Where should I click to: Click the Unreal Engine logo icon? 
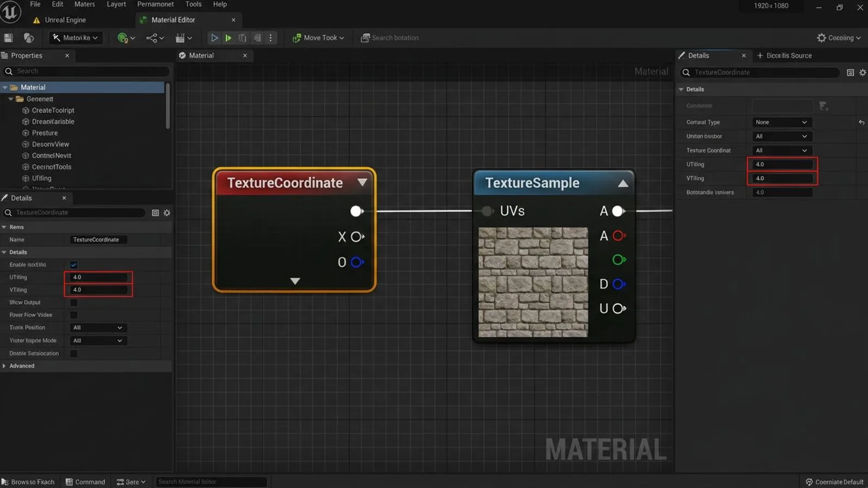click(x=10, y=12)
